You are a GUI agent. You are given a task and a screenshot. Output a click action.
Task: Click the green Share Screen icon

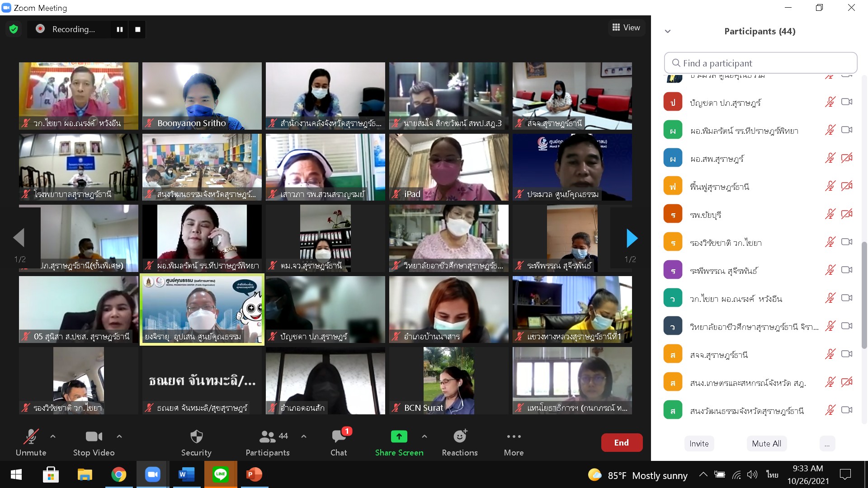point(399,436)
